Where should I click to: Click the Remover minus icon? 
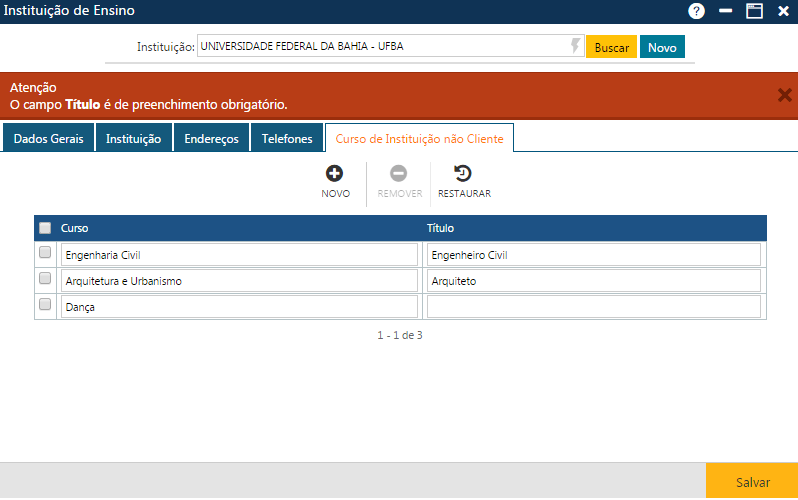coord(399,174)
